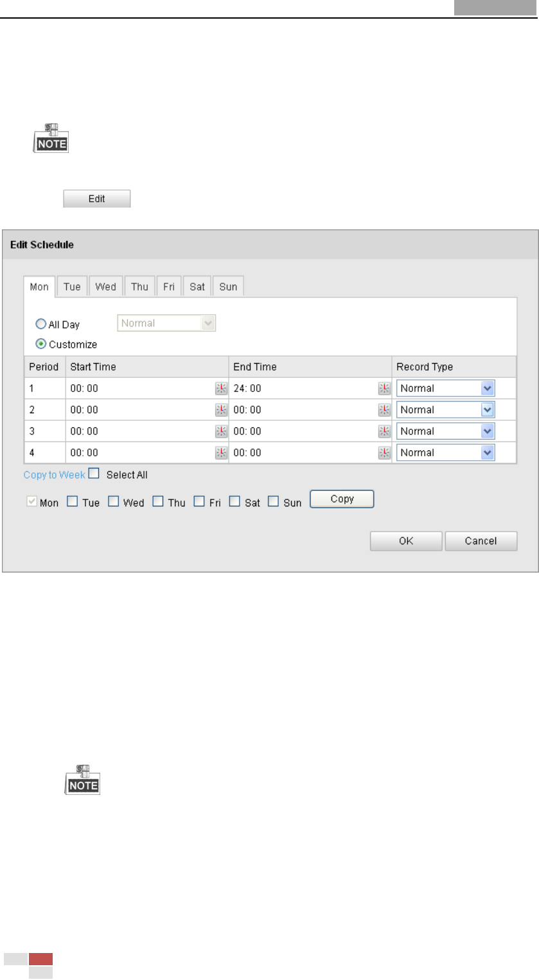Switch to the Mon tab
Screen dimensions: 539x980
(39, 287)
